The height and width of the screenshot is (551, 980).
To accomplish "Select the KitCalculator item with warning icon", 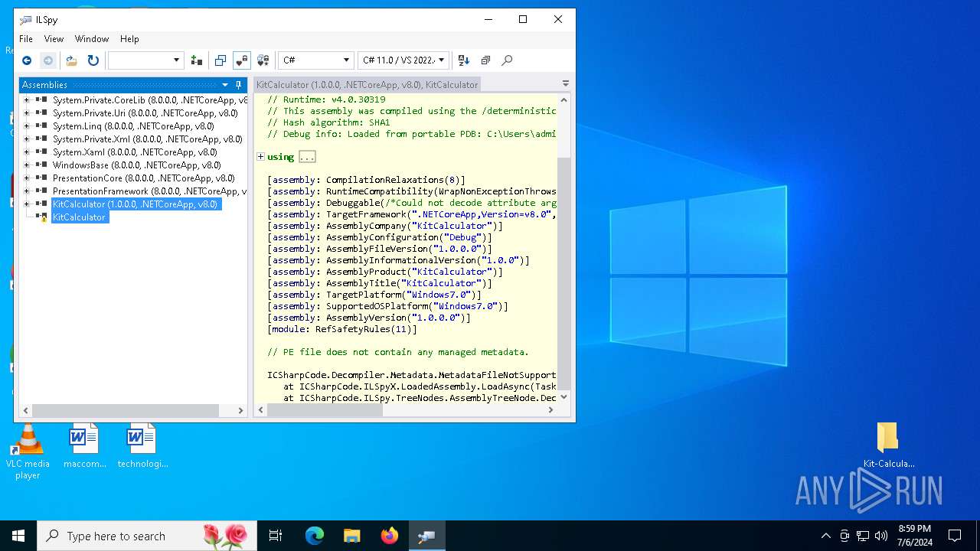I will pyautogui.click(x=79, y=217).
